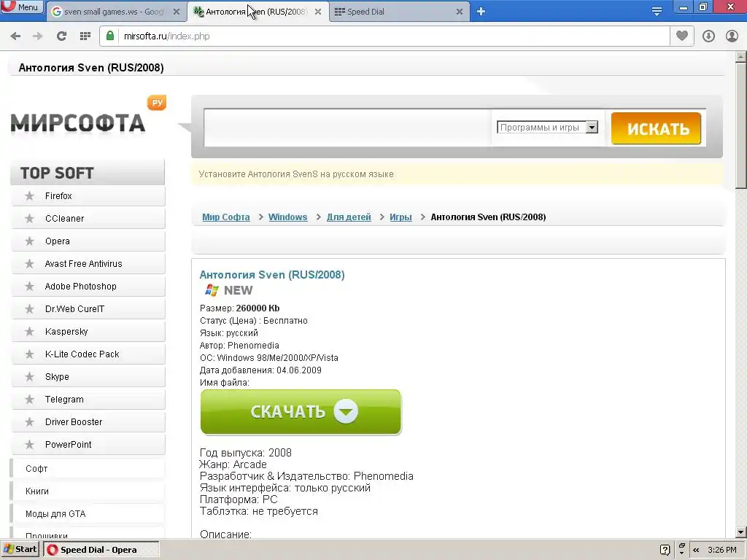Open a new tab with the plus button
747x560 pixels.
481,12
